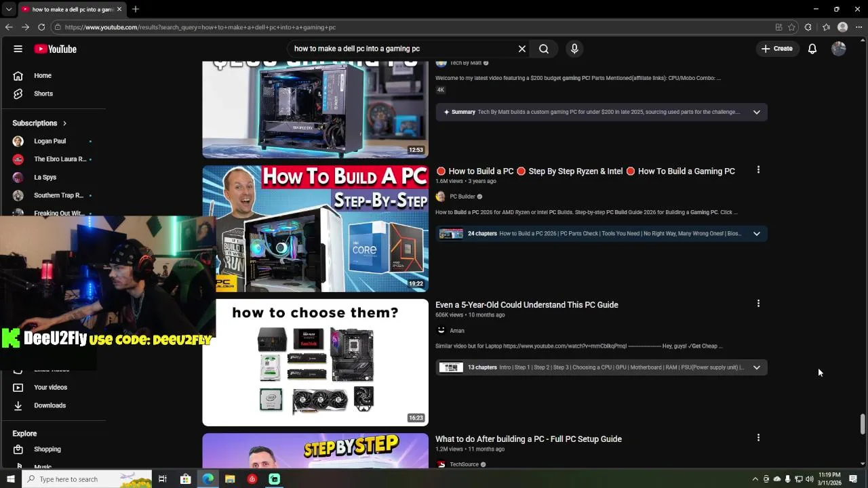Run the search with the magnifier button
Screen dimensions: 868x488
(544, 49)
